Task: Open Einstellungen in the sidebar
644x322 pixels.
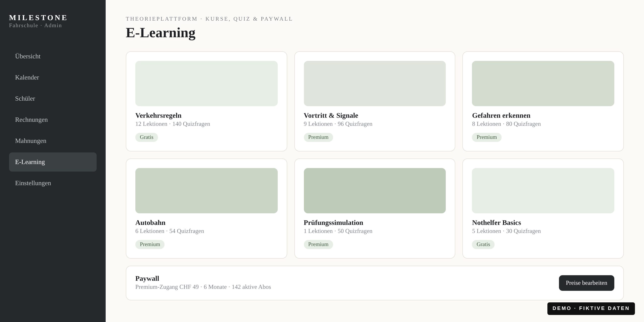Action: point(53,183)
